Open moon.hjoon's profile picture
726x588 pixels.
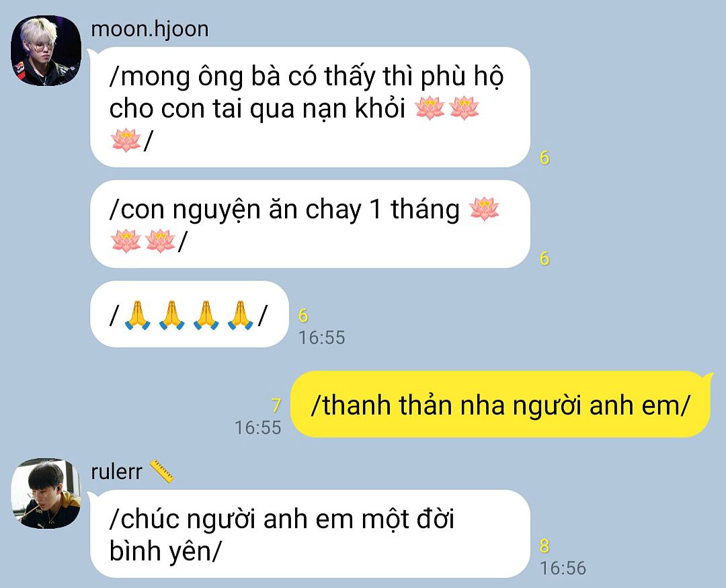(x=46, y=51)
